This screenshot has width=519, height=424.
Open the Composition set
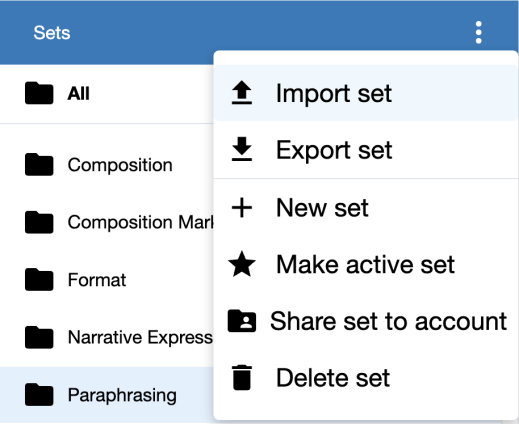coord(107,165)
